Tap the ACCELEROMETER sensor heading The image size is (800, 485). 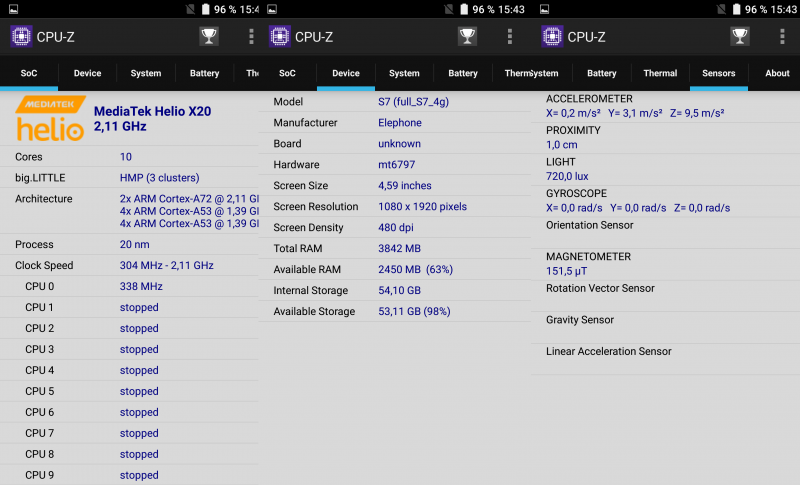coord(589,99)
